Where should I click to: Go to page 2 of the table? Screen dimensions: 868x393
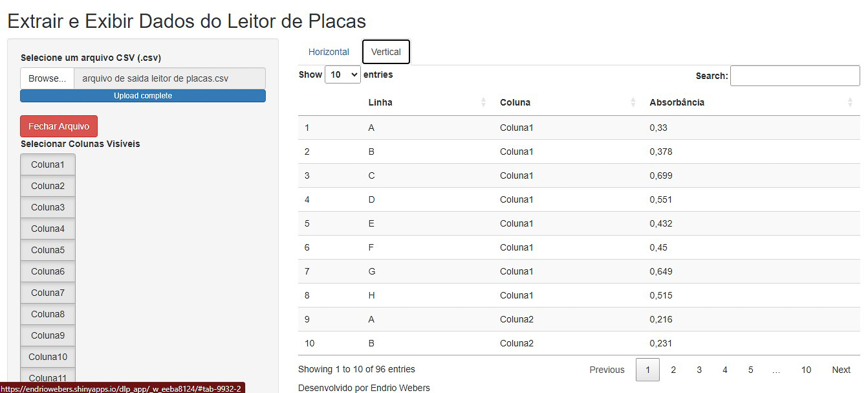pyautogui.click(x=673, y=370)
